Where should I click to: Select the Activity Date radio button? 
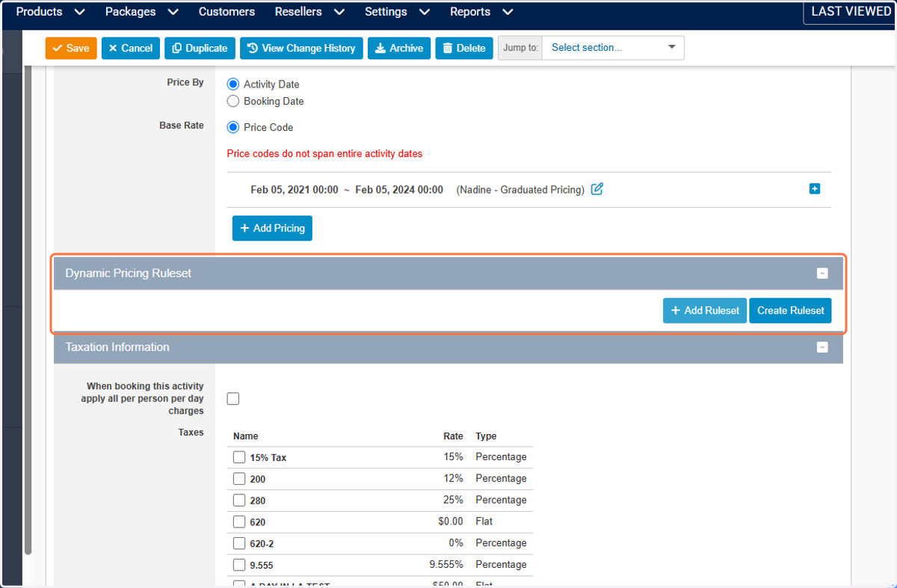233,84
